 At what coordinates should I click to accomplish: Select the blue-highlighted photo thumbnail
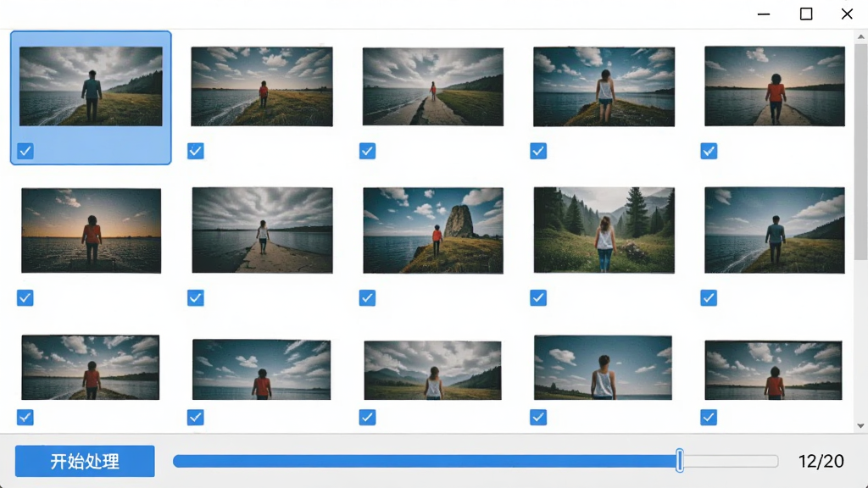[x=91, y=86]
